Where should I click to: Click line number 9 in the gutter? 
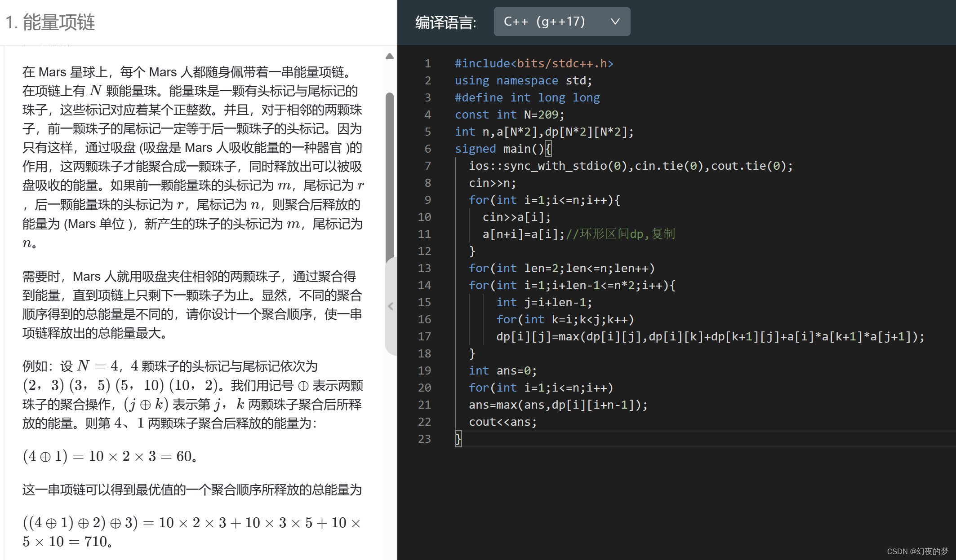point(427,200)
